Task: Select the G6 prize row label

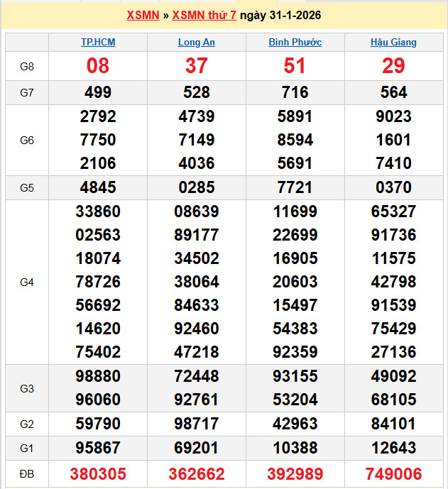Action: [x=27, y=141]
